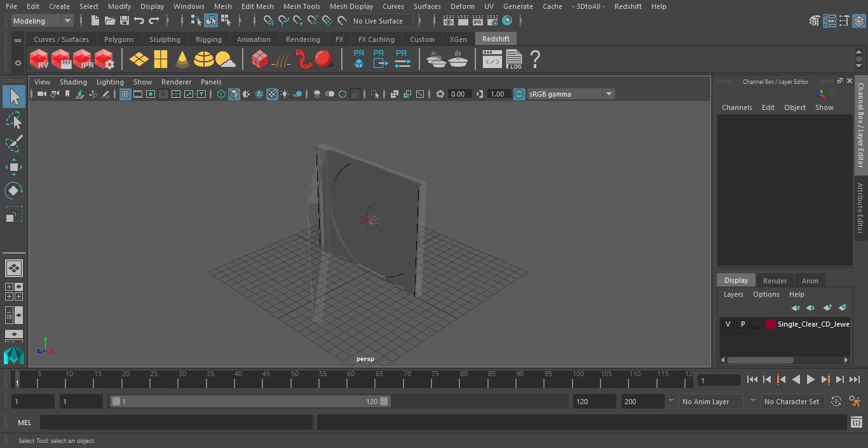Viewport: 868px width, 448px height.
Task: Go to end of playback range
Action: click(855, 379)
